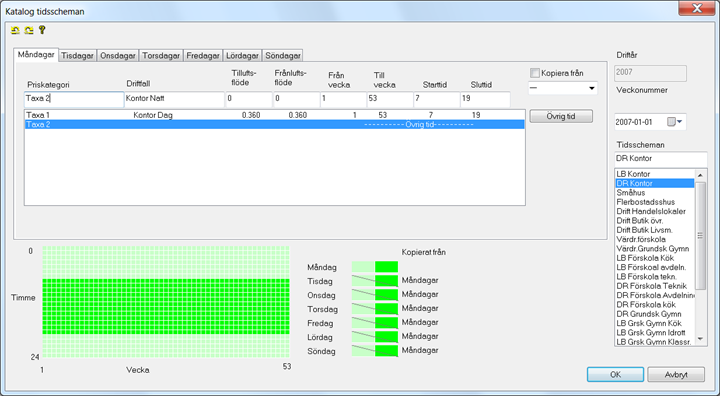Image resolution: width=720 pixels, height=396 pixels.
Task: Select LB Förskola Kök in schedule list
Action: point(654,258)
